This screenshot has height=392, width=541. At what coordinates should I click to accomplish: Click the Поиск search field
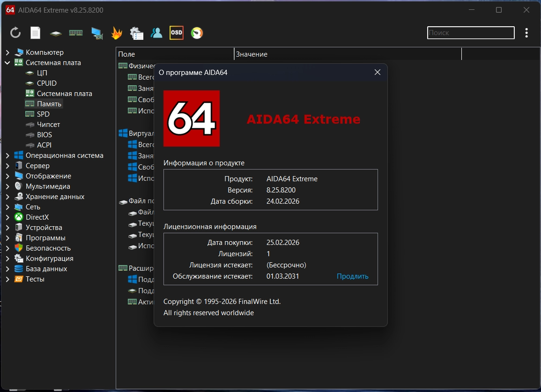470,33
